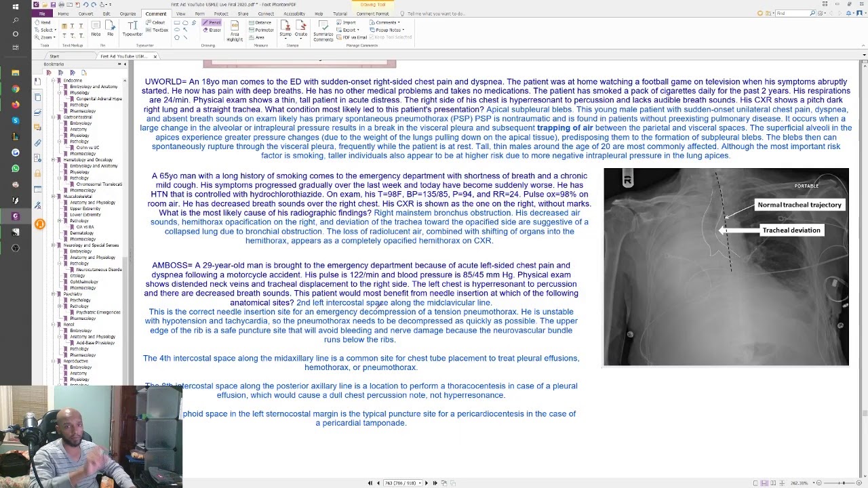This screenshot has width=868, height=488.
Task: Open Chrome from the taskbar
Action: 16,89
